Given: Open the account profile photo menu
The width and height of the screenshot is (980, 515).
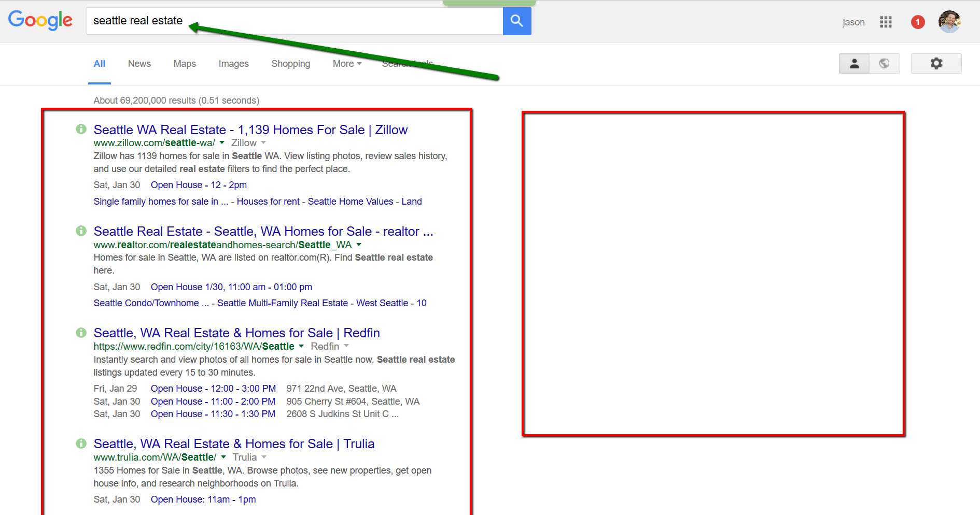Looking at the screenshot, I should (949, 22).
